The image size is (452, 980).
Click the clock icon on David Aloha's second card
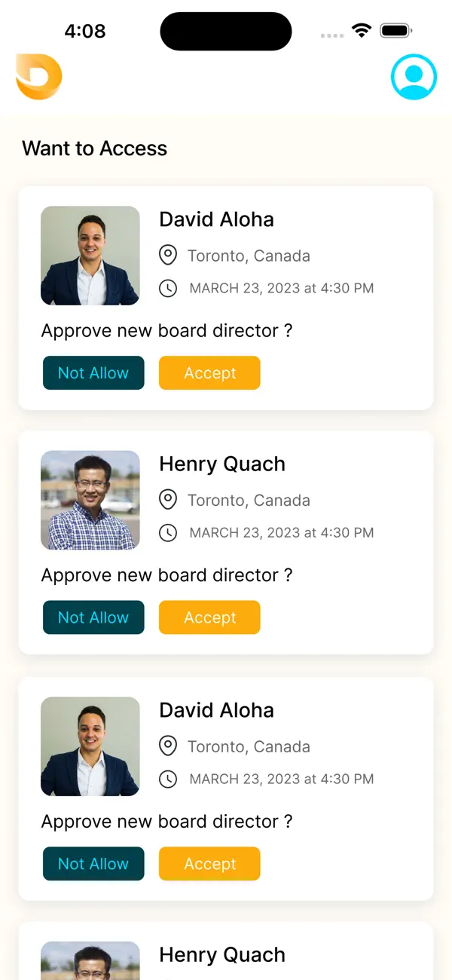click(x=168, y=779)
